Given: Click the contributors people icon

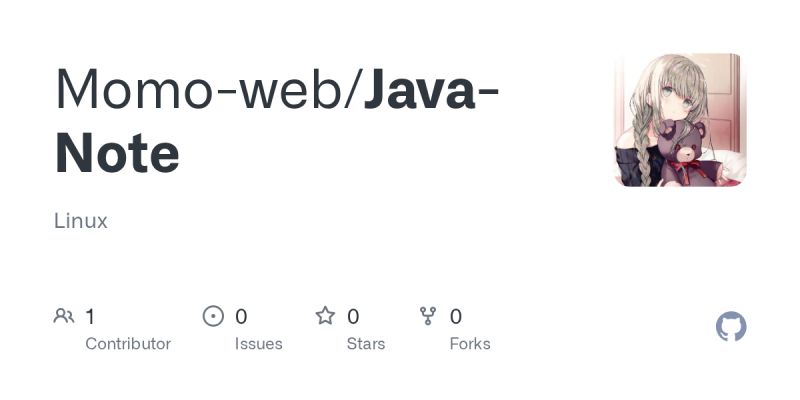Looking at the screenshot, I should click(x=64, y=316).
